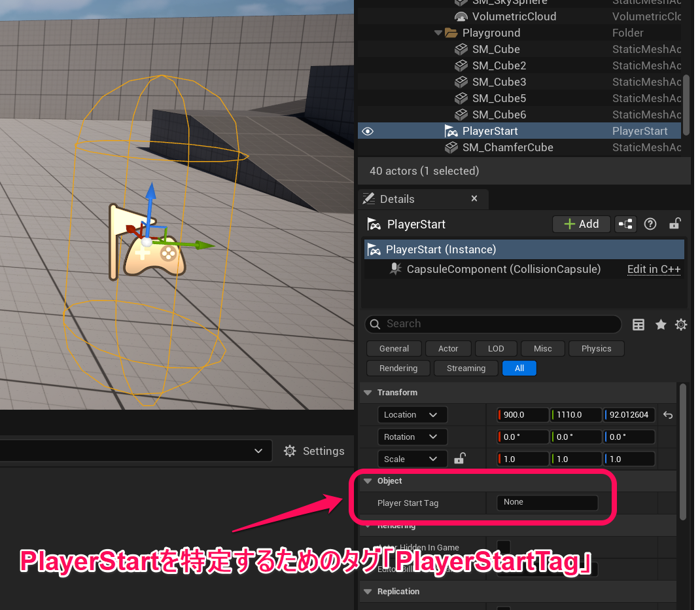
Task: Select VolumetricCloud actor row
Action: 519,16
